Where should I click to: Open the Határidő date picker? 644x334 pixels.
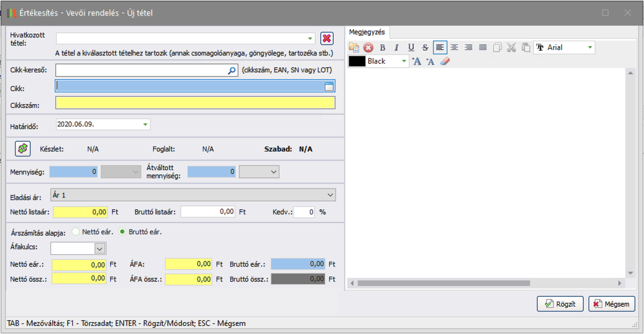click(146, 125)
